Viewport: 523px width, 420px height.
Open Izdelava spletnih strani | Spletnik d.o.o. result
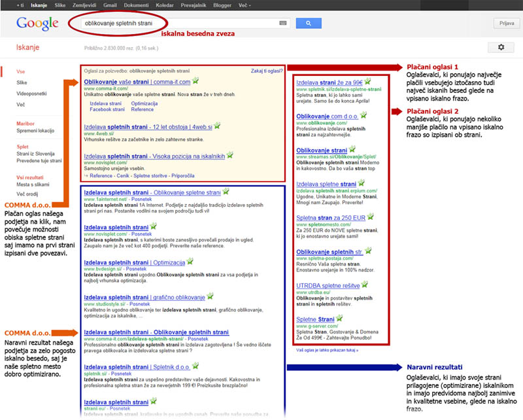coord(137,367)
